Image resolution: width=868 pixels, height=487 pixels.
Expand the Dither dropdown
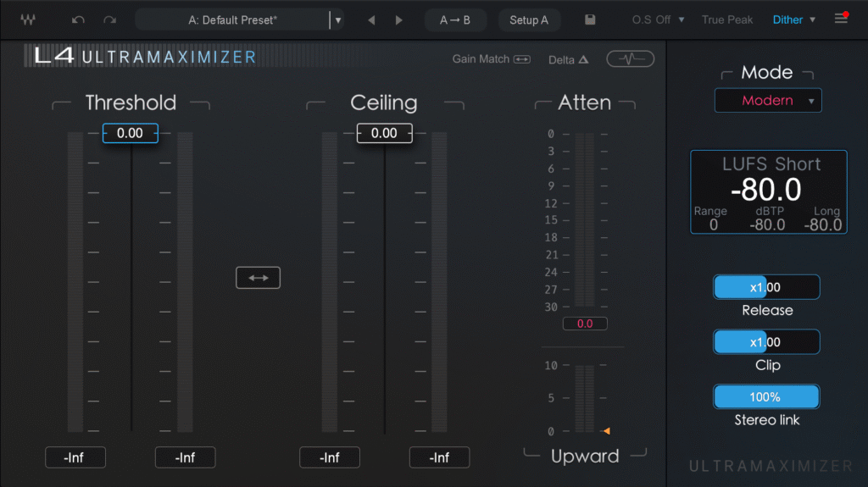pyautogui.click(x=793, y=19)
